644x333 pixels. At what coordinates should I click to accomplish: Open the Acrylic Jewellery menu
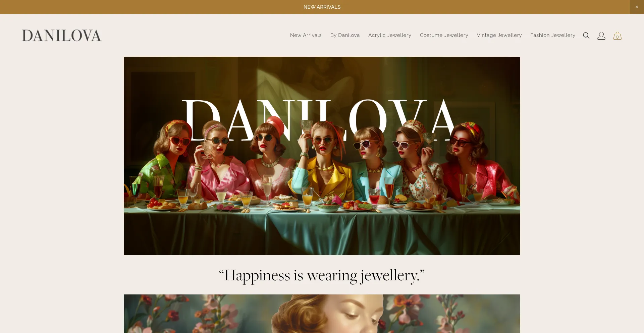pos(389,35)
